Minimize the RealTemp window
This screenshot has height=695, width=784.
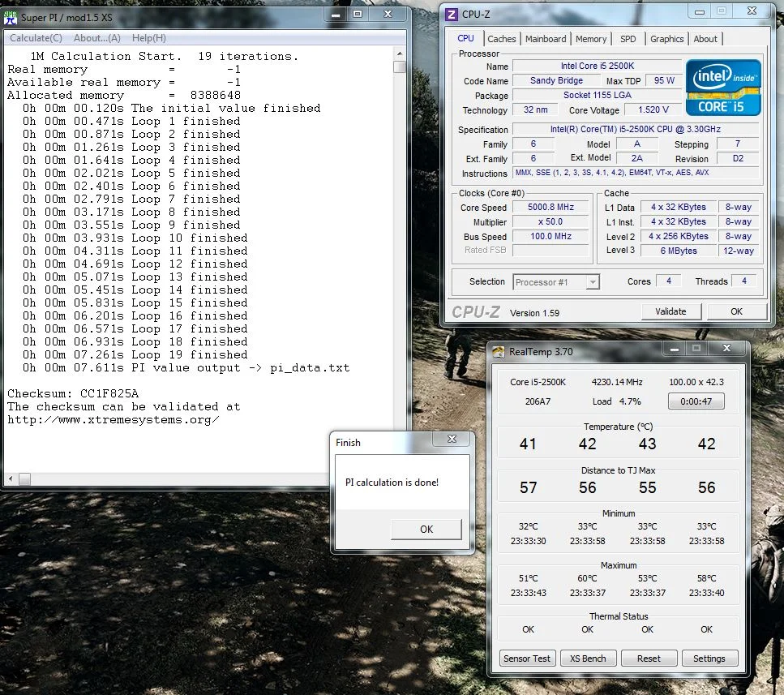(x=674, y=349)
